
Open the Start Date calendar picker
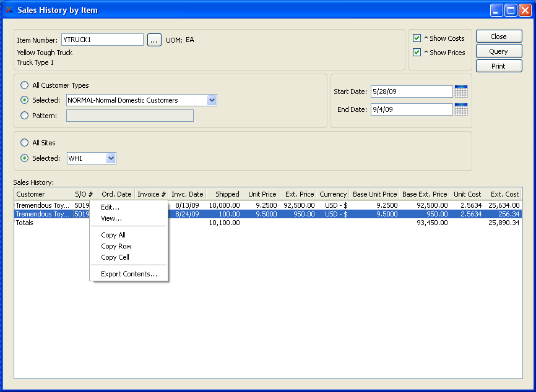(460, 92)
